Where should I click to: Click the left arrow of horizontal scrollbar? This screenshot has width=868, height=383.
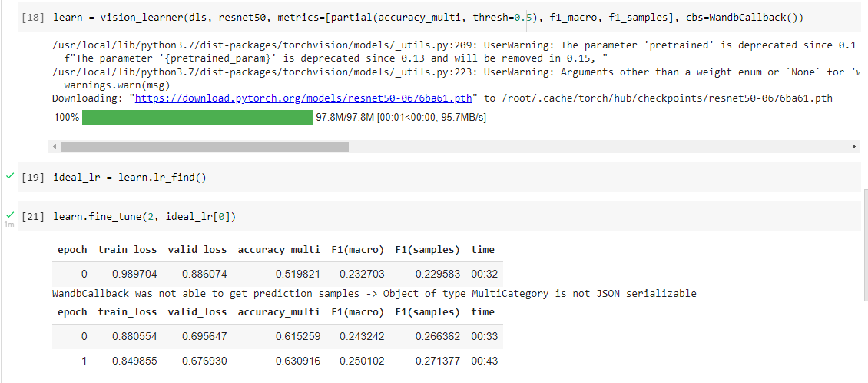tap(55, 146)
